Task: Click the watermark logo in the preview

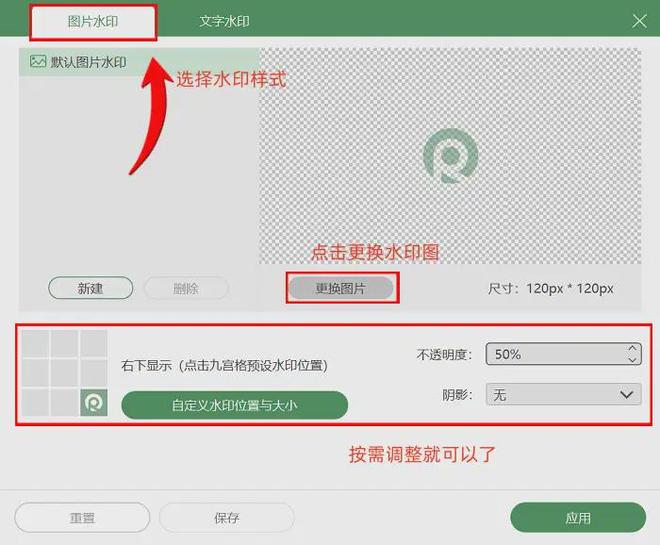Action: 450,157
